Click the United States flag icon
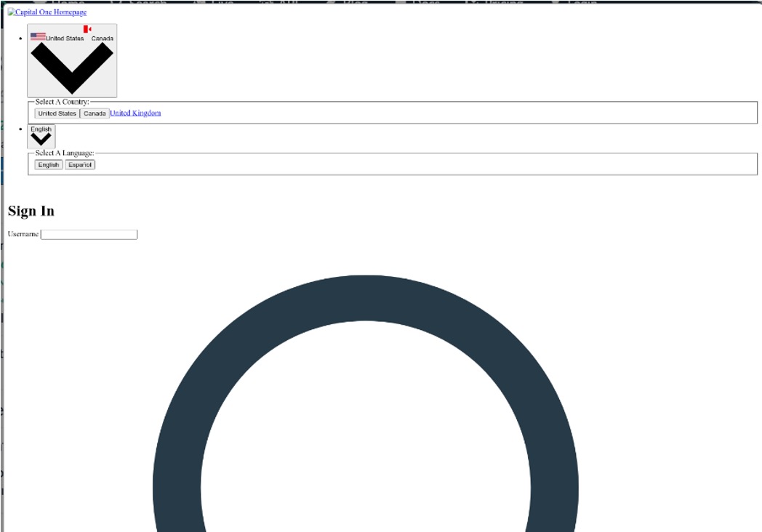This screenshot has width=762, height=532. (38, 36)
